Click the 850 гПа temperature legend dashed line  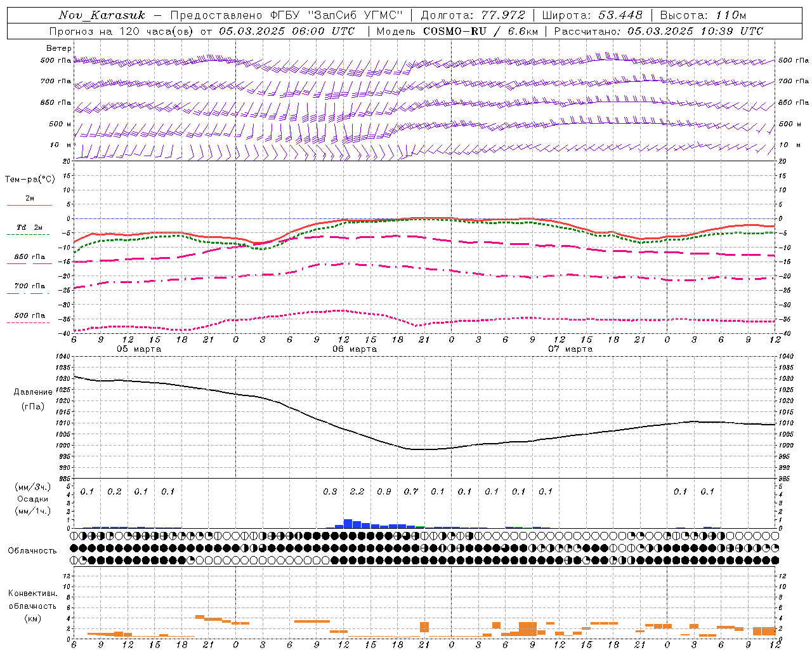29,263
